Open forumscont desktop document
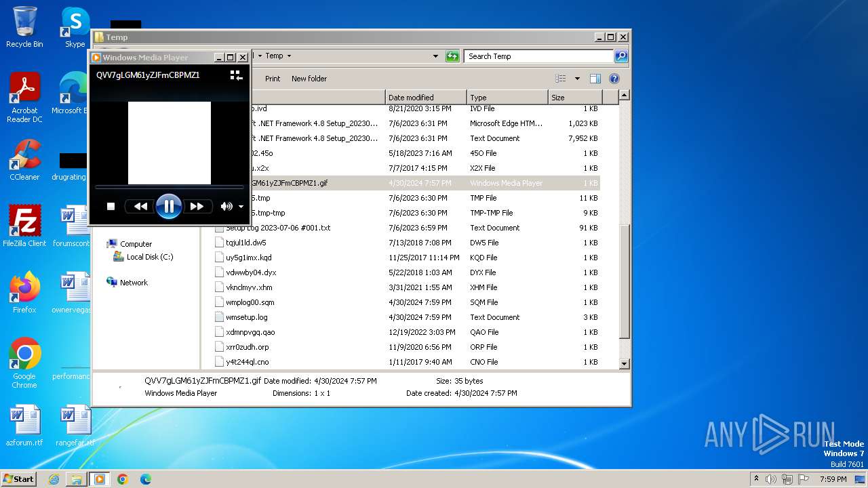This screenshot has height=488, width=868. [72, 226]
